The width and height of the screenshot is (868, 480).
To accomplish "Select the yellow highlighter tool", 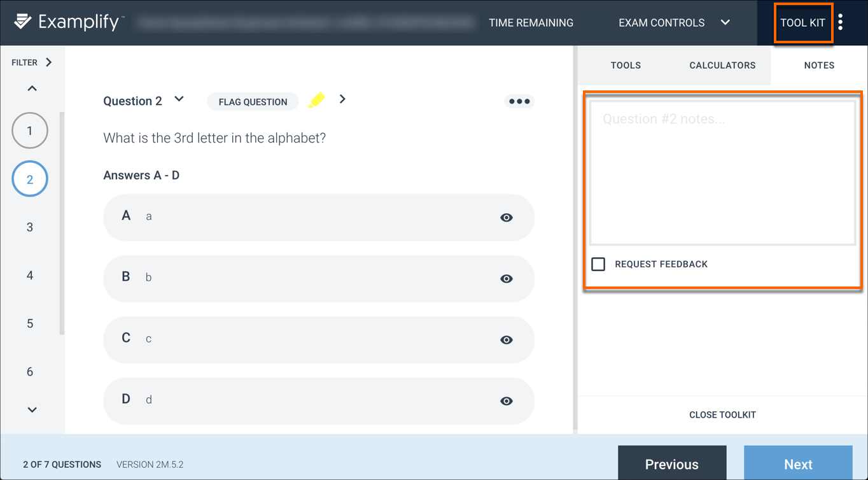I will pyautogui.click(x=316, y=99).
